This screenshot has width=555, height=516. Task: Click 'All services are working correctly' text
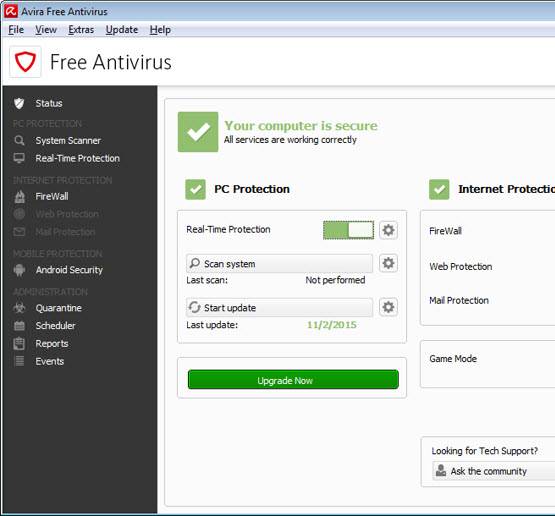click(x=290, y=140)
